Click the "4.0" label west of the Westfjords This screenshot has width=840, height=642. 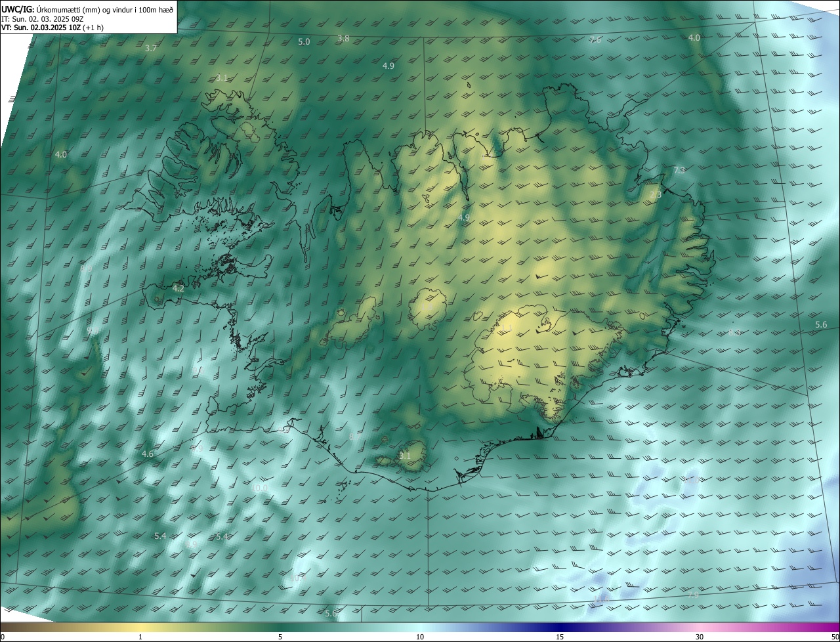click(x=61, y=154)
